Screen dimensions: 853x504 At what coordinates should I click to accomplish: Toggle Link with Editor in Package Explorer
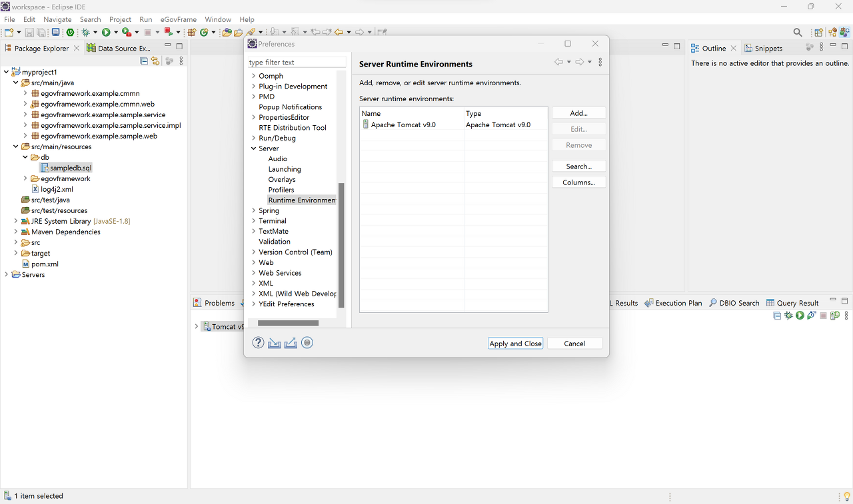pos(155,61)
